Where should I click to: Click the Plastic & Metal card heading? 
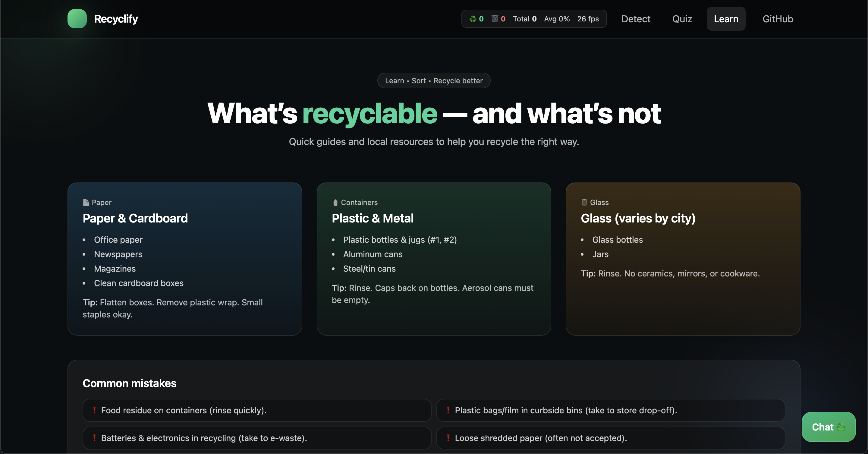(372, 218)
